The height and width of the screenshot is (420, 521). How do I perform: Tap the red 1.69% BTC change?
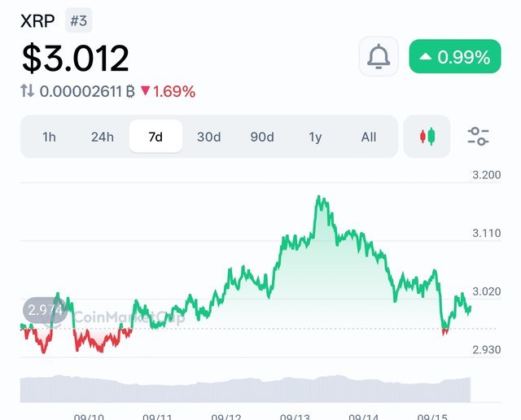tap(169, 91)
